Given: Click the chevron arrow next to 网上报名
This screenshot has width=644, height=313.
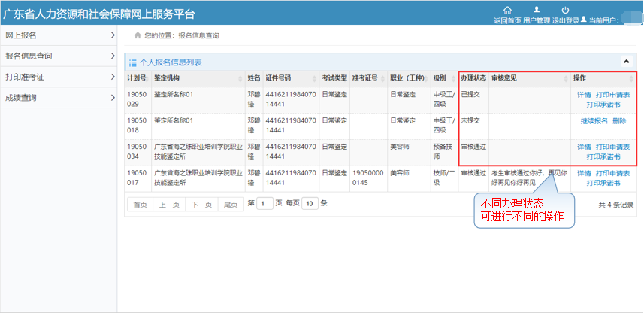Looking at the screenshot, I should click(x=113, y=35).
